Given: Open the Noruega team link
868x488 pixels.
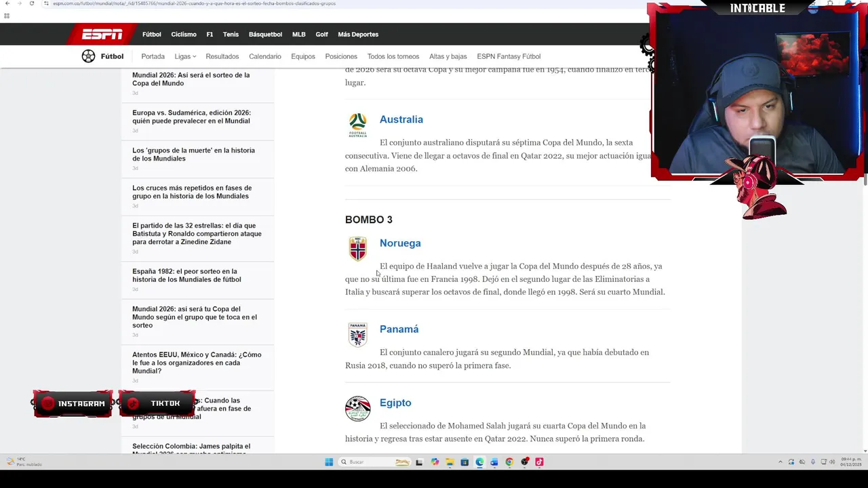Looking at the screenshot, I should [400, 243].
